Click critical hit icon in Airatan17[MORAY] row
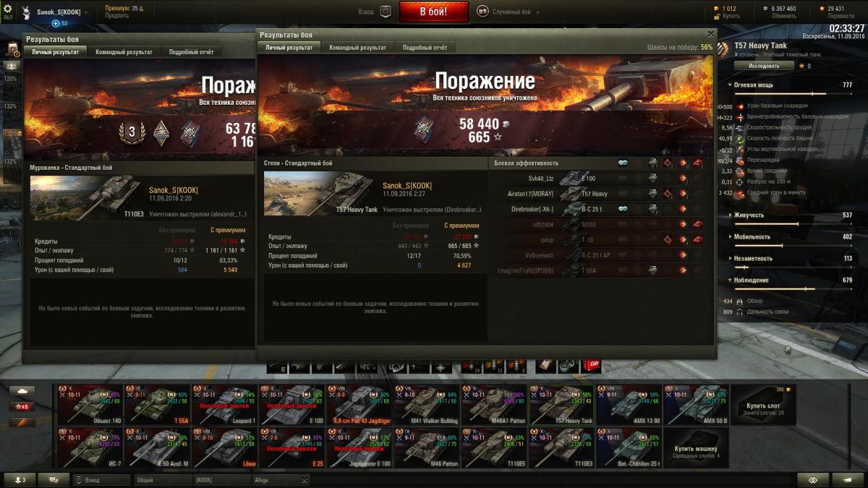The image size is (868, 488). click(x=668, y=194)
